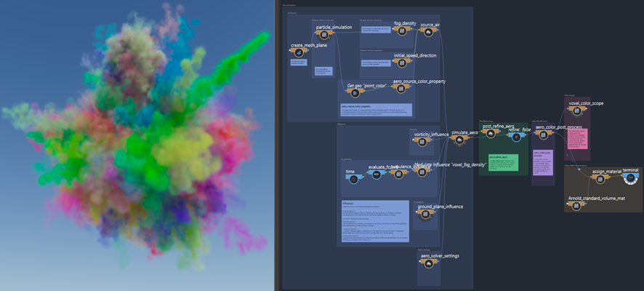Click the "Arnold_standard_volume_mat" node label

(597, 198)
